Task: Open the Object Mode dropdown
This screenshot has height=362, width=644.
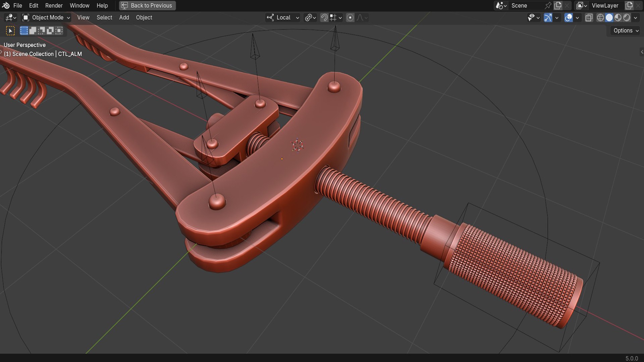Action: 46,17
